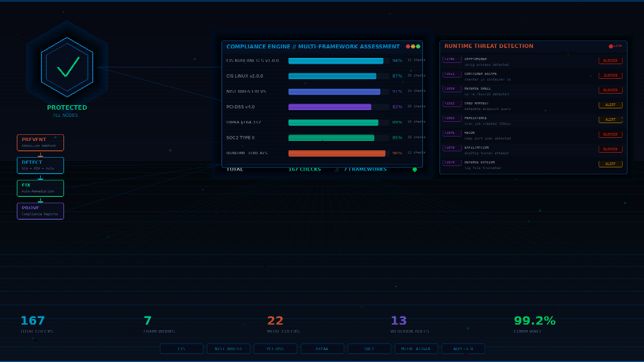Click the green window dot in Compliance Engine header

coord(418,47)
